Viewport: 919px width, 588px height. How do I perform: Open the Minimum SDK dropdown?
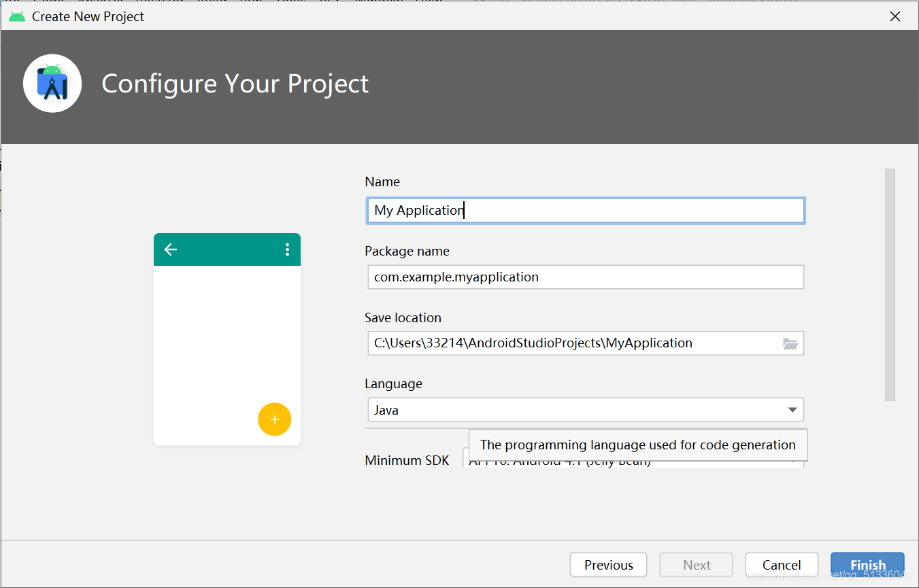coord(633,461)
